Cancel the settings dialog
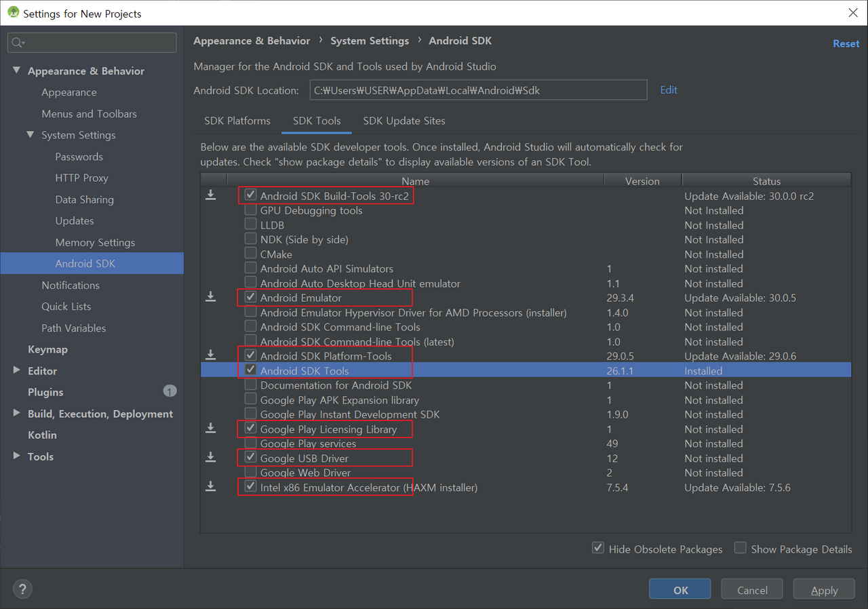Viewport: 868px width, 609px height. (752, 589)
